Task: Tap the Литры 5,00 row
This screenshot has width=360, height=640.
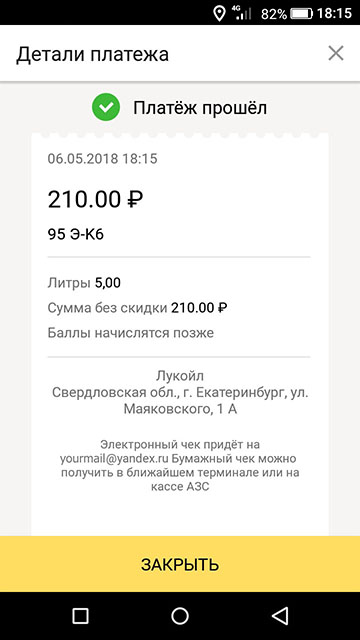Action: 84,283
